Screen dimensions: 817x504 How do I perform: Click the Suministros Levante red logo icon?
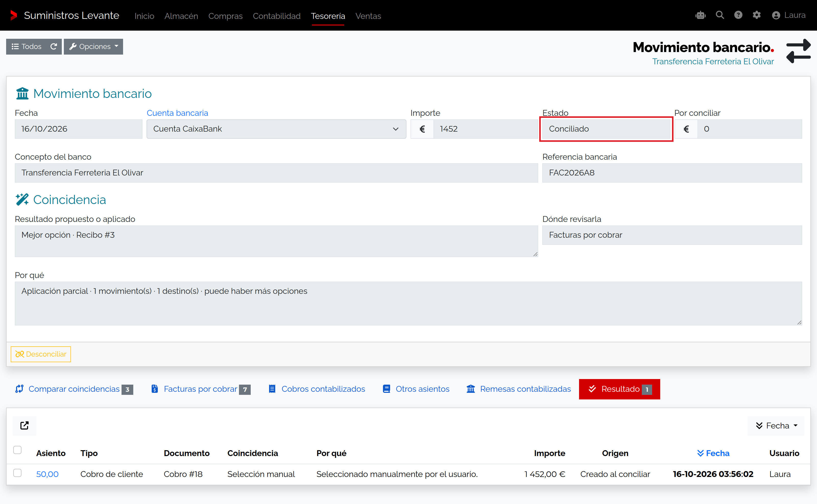pyautogui.click(x=14, y=15)
